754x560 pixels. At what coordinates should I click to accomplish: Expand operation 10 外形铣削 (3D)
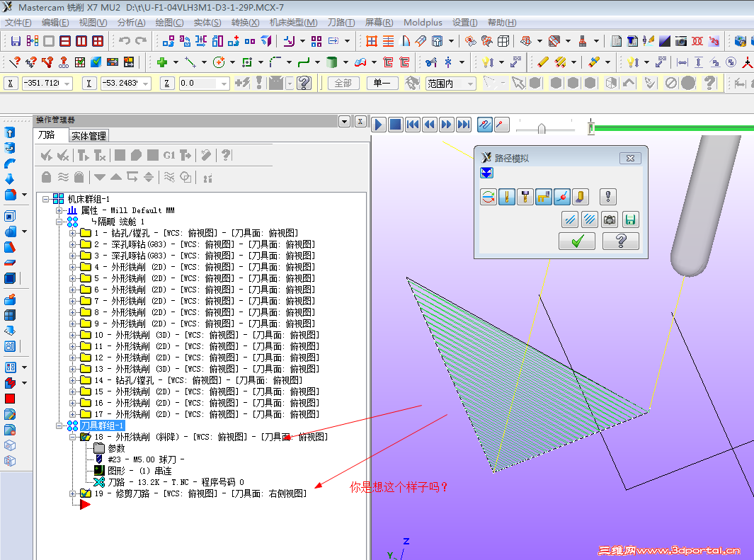pyautogui.click(x=73, y=335)
